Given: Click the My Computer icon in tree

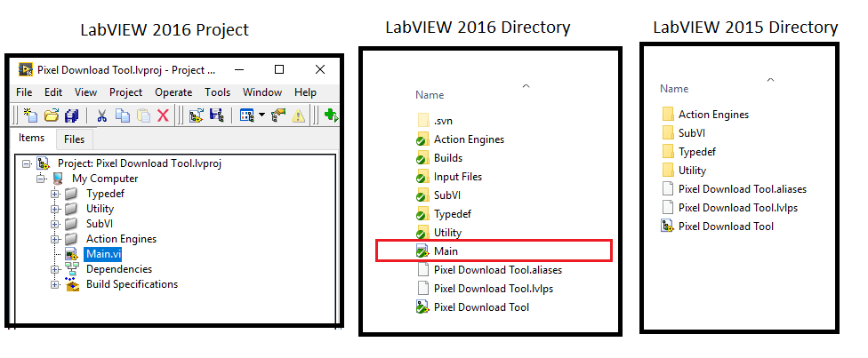Looking at the screenshot, I should pyautogui.click(x=58, y=179).
